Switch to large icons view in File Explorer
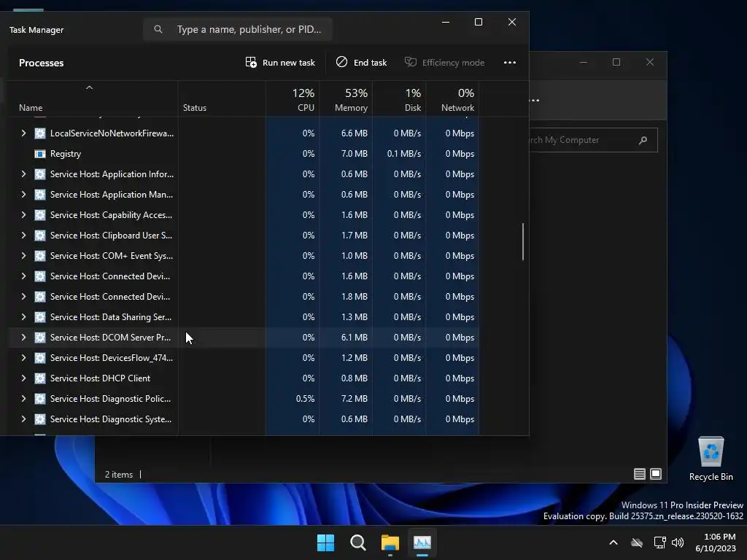The width and height of the screenshot is (747, 560). (656, 474)
